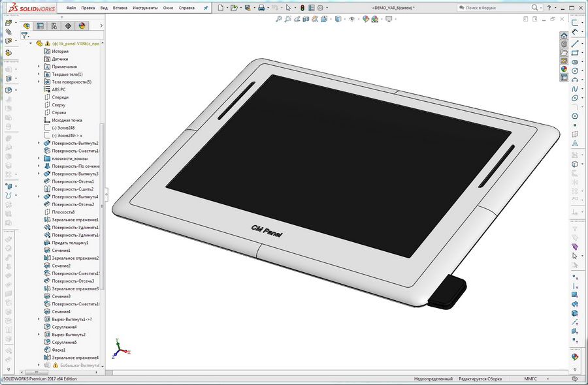Toggle the Section View tool
Screen dimensions: 588x385
[305, 19]
